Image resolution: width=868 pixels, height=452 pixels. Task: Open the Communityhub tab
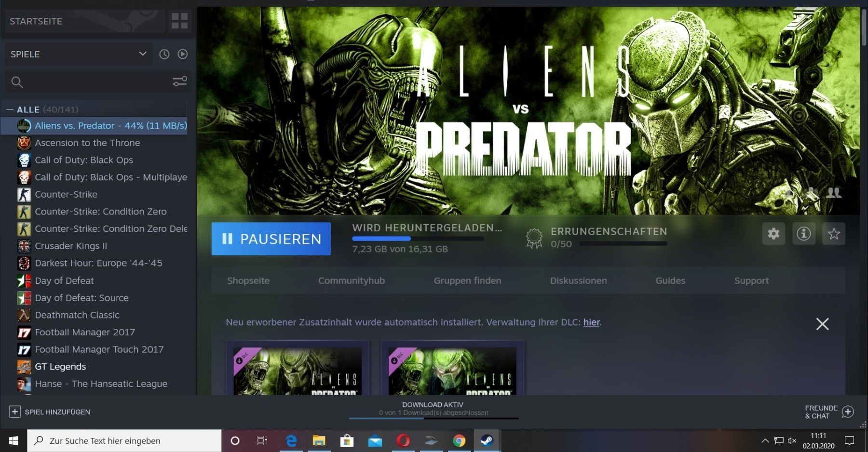[x=351, y=280]
